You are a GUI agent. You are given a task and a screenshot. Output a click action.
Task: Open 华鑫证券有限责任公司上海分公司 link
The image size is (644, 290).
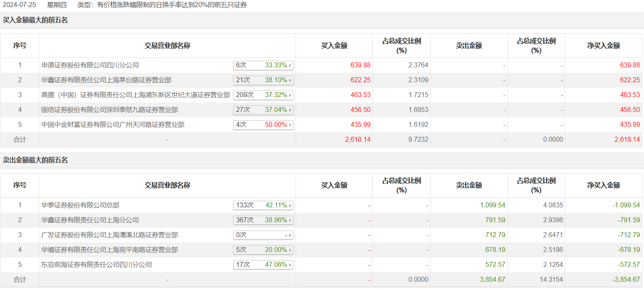[90, 220]
